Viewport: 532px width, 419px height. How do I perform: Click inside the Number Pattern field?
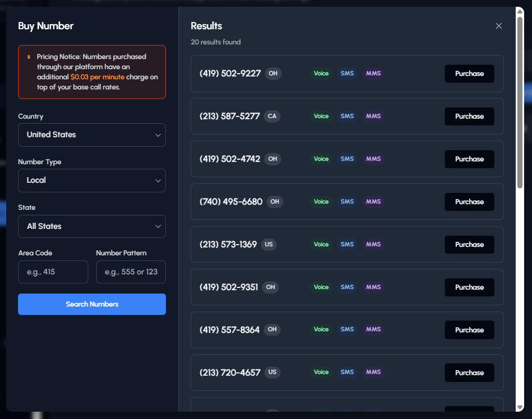click(130, 272)
